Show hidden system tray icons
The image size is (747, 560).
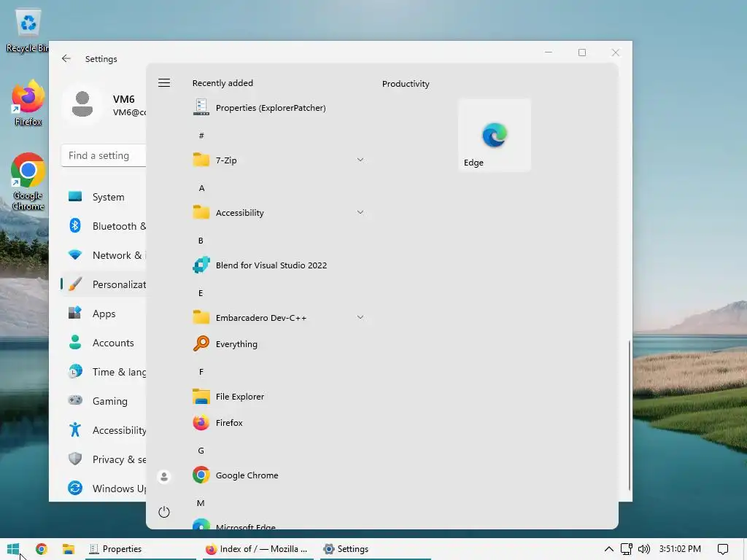coord(609,549)
